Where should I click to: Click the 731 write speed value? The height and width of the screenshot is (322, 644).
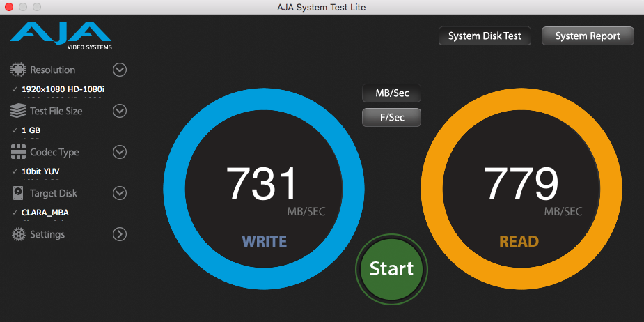pos(261,184)
